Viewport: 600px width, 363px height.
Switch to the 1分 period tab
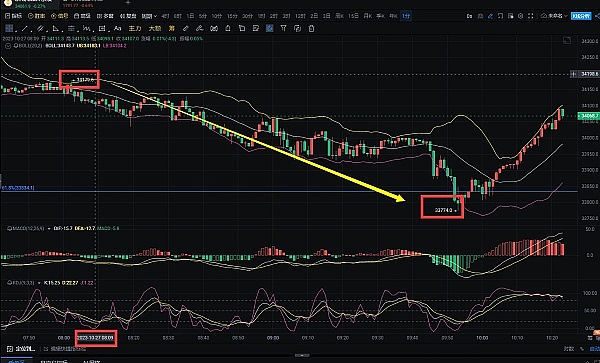coord(406,16)
